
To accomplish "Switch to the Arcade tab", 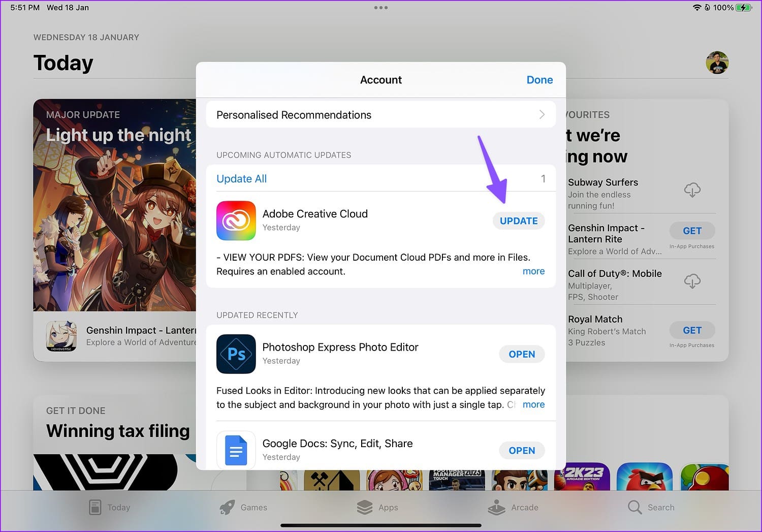I will [513, 507].
